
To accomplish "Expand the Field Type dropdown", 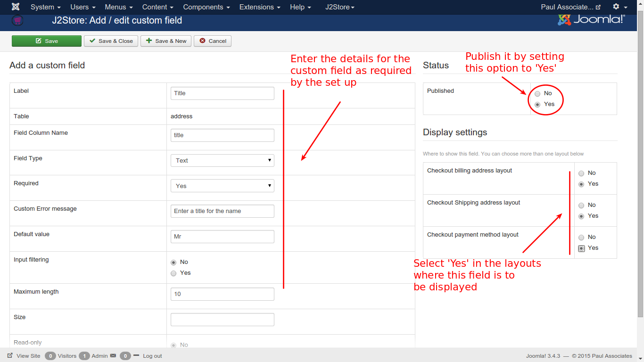I will 222,161.
